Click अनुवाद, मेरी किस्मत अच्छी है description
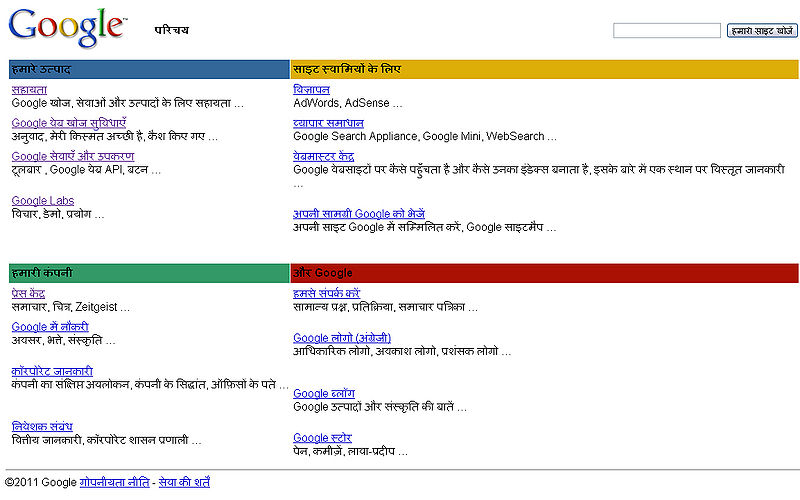The image size is (800, 500). (114, 136)
